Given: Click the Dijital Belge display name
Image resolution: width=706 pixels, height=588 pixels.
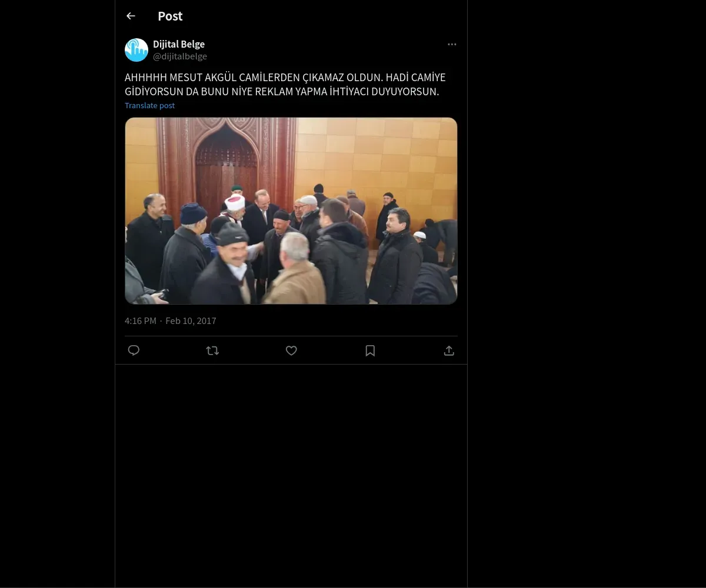Looking at the screenshot, I should (179, 44).
